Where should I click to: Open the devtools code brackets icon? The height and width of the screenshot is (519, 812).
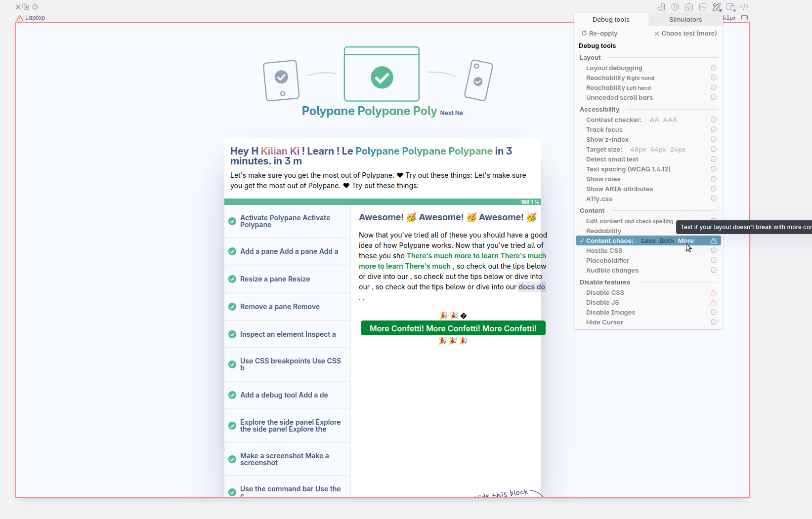(x=744, y=7)
